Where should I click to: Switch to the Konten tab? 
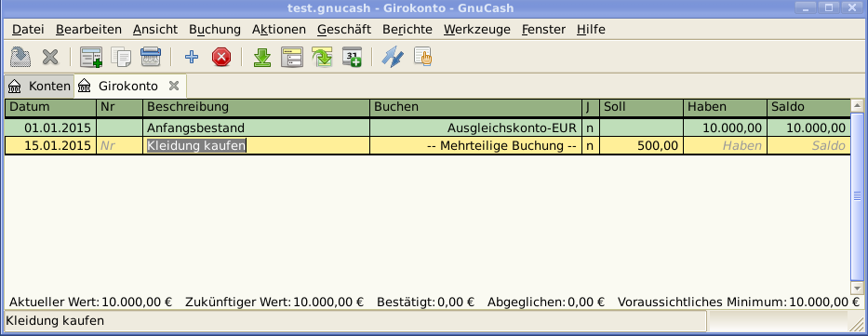pyautogui.click(x=39, y=86)
